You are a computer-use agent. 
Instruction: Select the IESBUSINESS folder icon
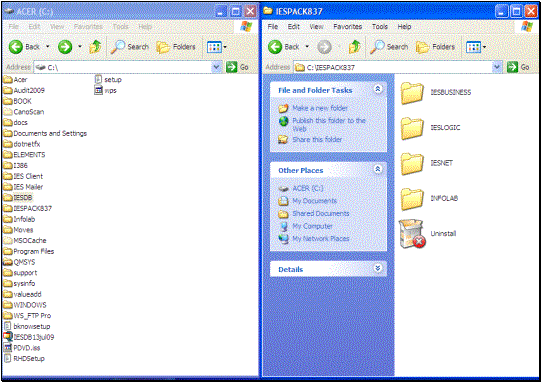412,93
